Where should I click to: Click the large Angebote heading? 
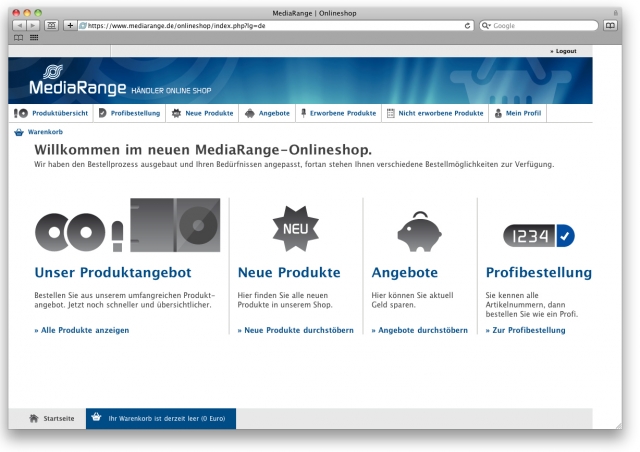click(x=404, y=273)
